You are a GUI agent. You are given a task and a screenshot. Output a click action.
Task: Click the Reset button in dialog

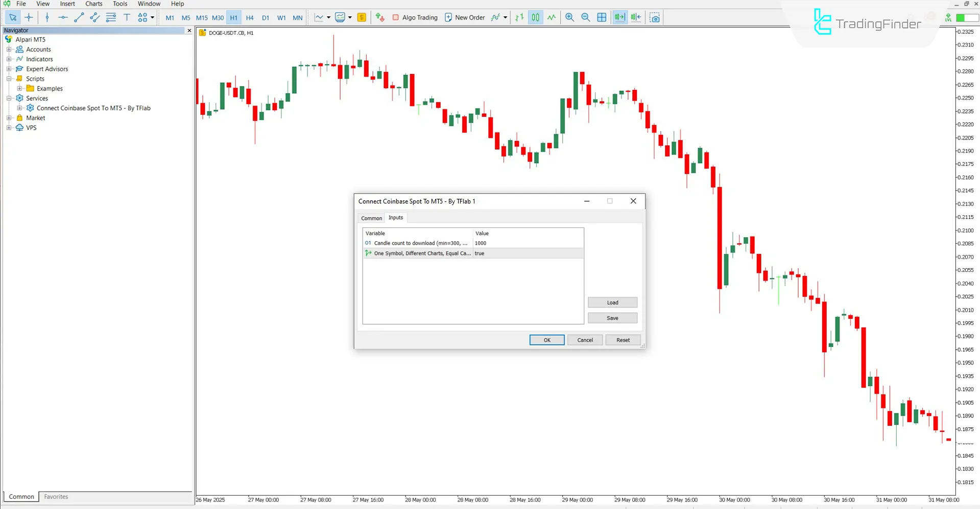(x=623, y=340)
